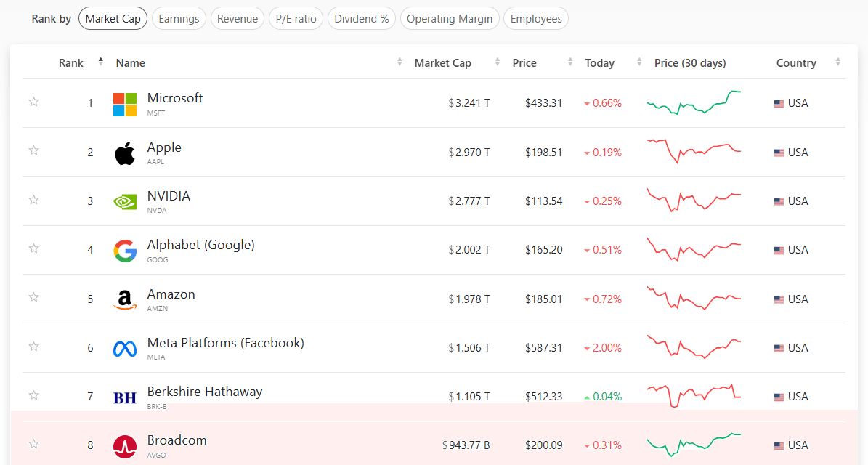This screenshot has width=868, height=465.
Task: Select the NVIDIA logo icon
Action: [124, 202]
